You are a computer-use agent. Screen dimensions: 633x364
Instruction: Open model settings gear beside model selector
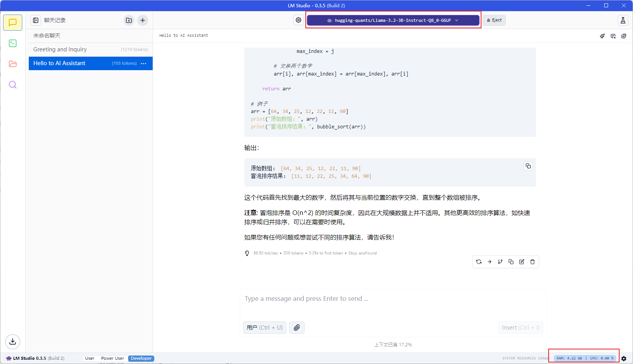point(298,20)
